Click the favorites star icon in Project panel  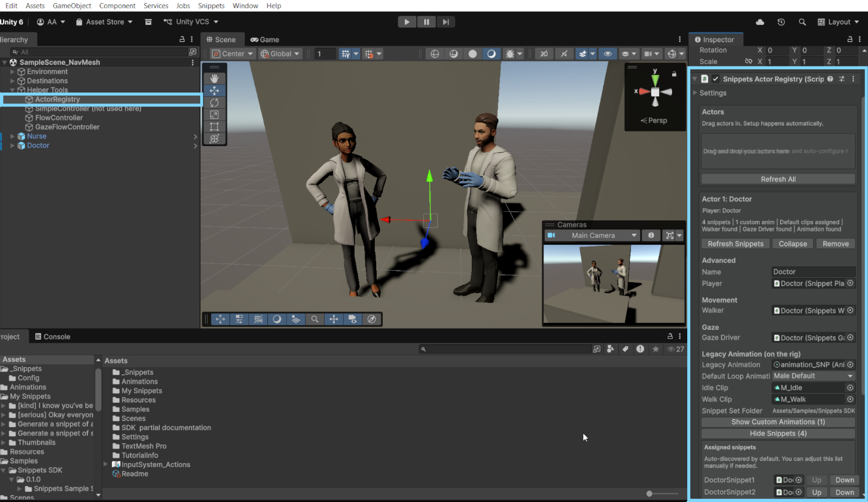[x=656, y=349]
